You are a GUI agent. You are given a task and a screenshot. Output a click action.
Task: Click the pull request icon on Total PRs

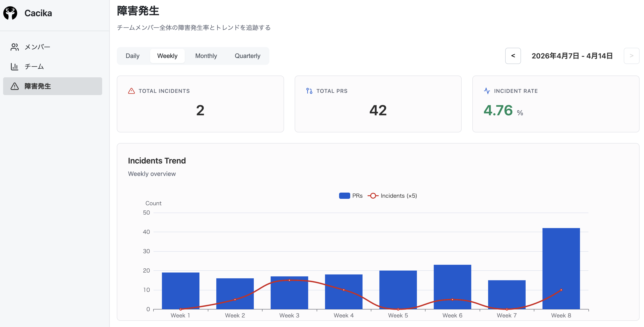(309, 91)
